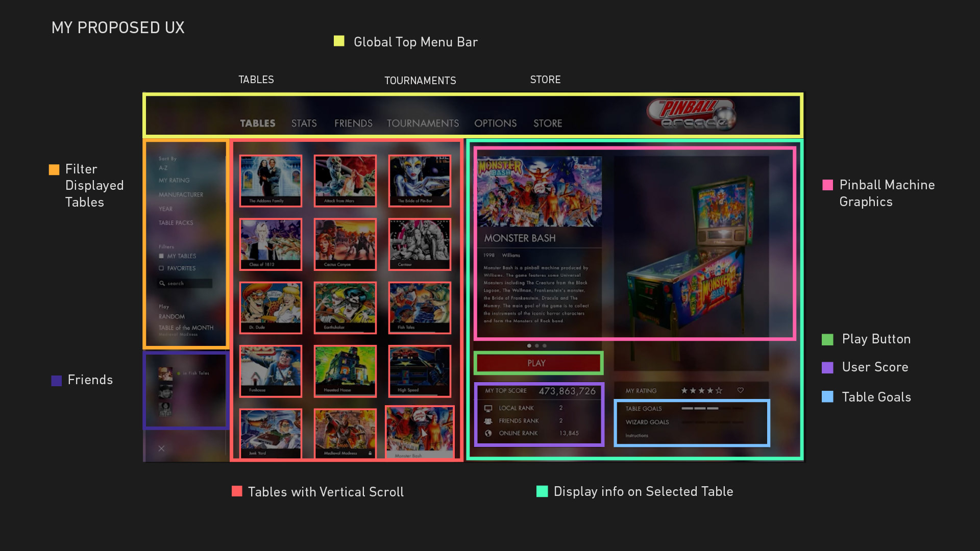Screen dimensions: 980x551
Task: Go to the TOURNAMENTS tab in the menu bar
Action: click(x=423, y=123)
